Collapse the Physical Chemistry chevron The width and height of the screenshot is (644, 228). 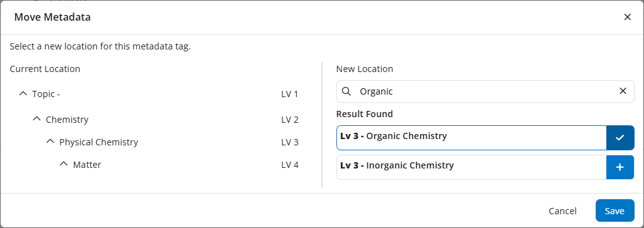pyautogui.click(x=50, y=142)
